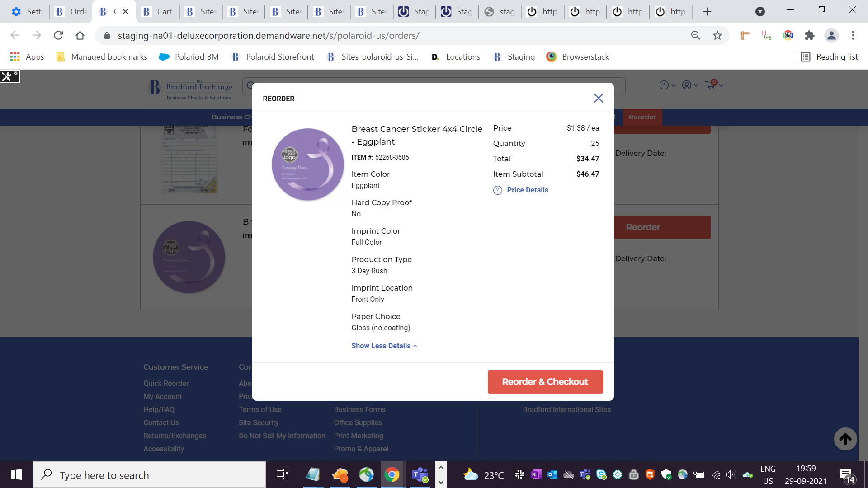Open Chrome three-dot menu

tap(853, 35)
